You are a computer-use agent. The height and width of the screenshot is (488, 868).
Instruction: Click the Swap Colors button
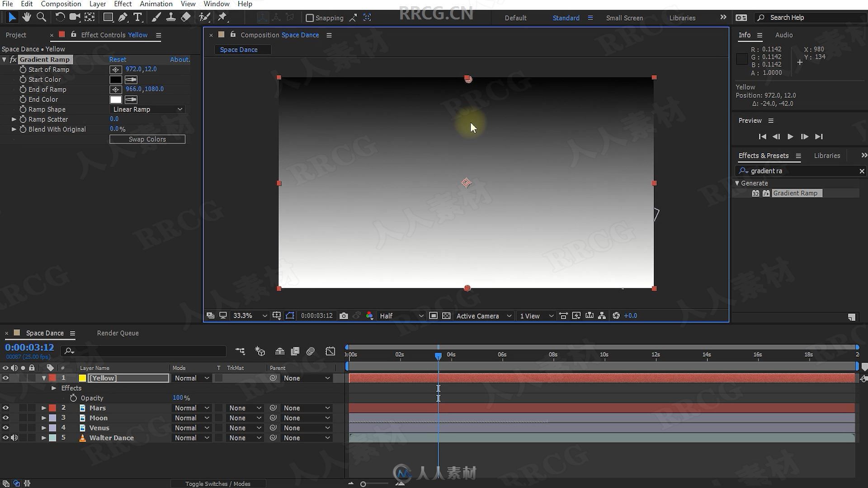point(147,139)
